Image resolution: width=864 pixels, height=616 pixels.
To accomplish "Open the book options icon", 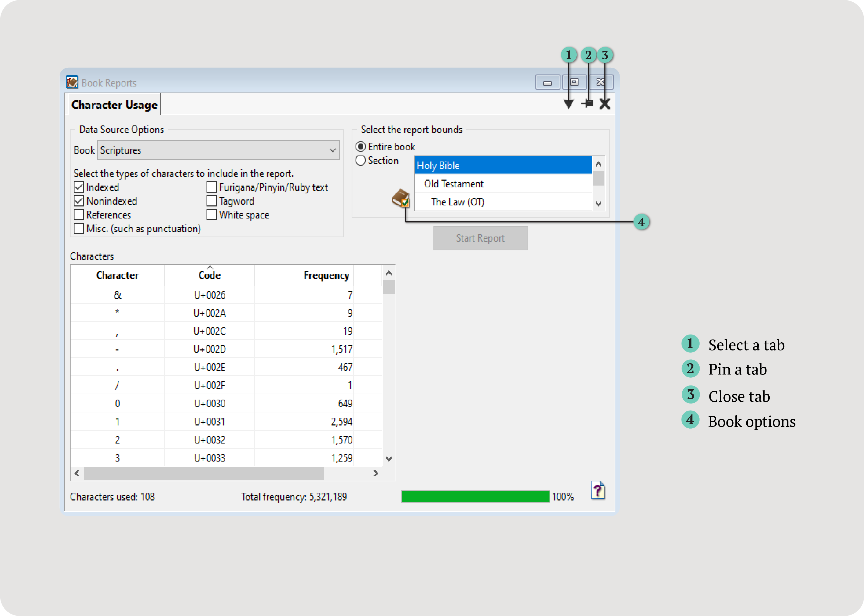I will tap(401, 198).
